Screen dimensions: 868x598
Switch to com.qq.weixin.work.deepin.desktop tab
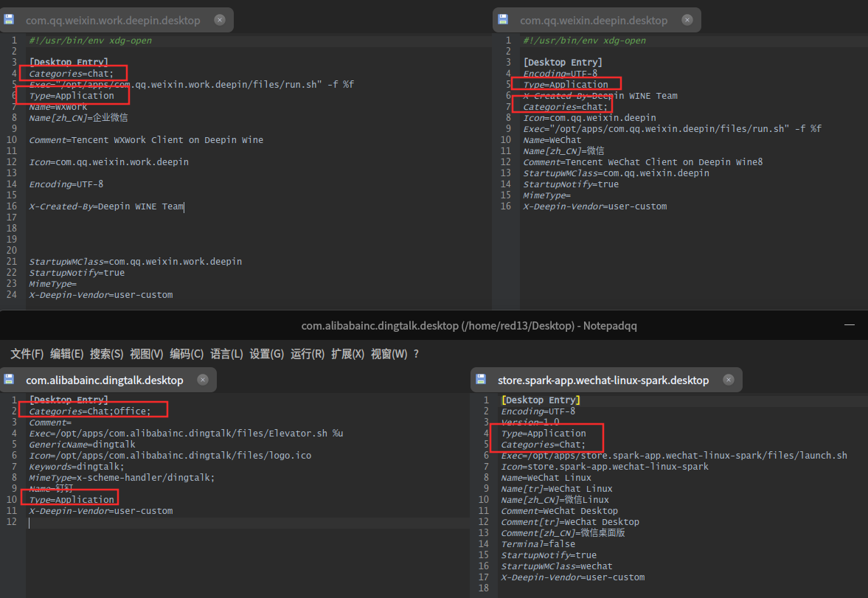[x=113, y=21]
